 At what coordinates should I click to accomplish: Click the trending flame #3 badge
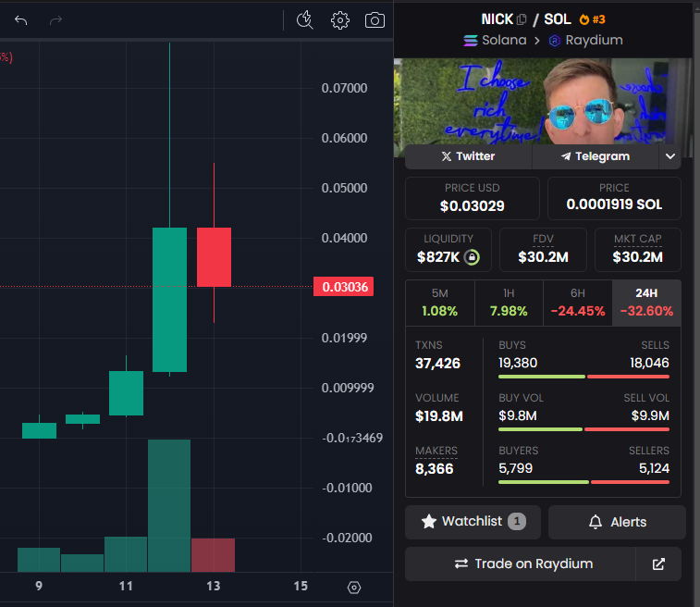[592, 19]
